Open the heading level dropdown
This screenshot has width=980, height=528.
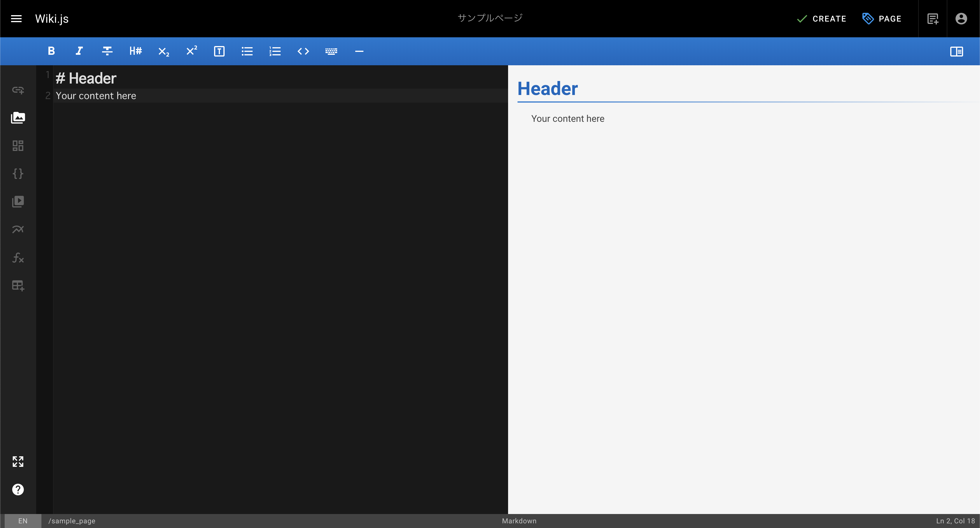point(135,51)
